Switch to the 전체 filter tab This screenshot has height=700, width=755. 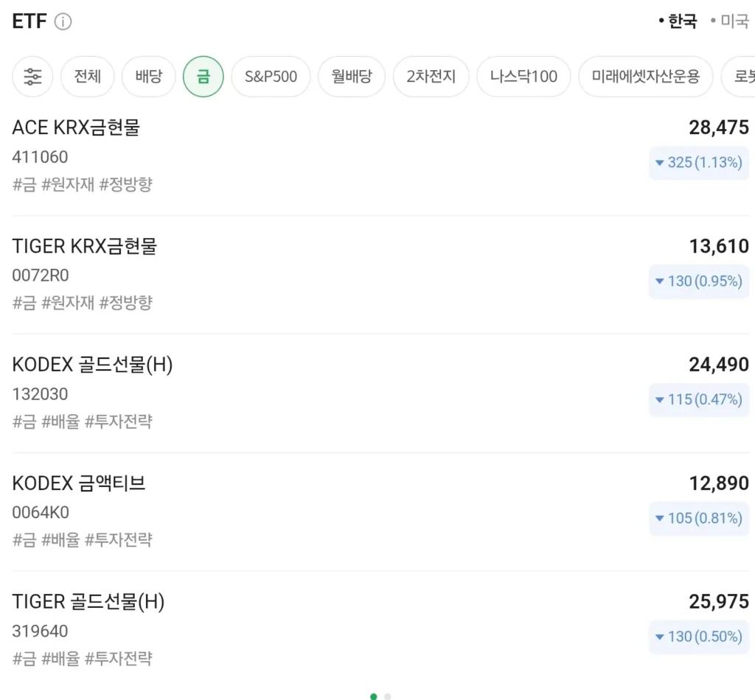[87, 76]
